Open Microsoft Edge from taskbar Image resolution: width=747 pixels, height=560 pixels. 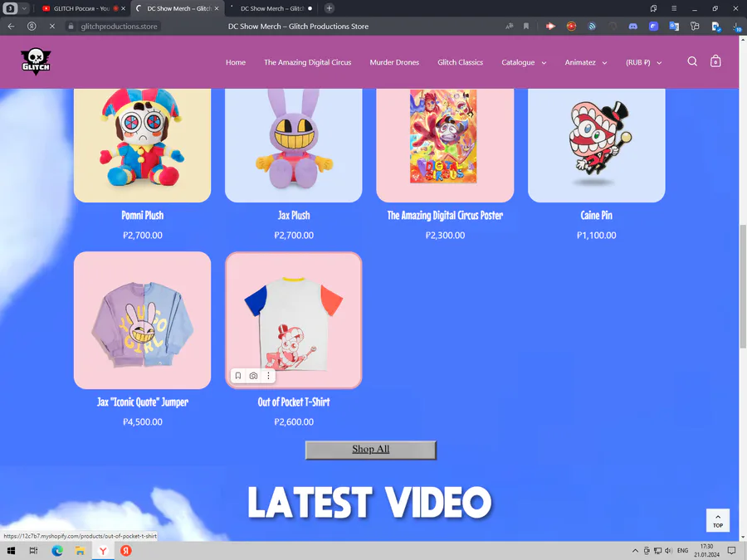pyautogui.click(x=57, y=551)
